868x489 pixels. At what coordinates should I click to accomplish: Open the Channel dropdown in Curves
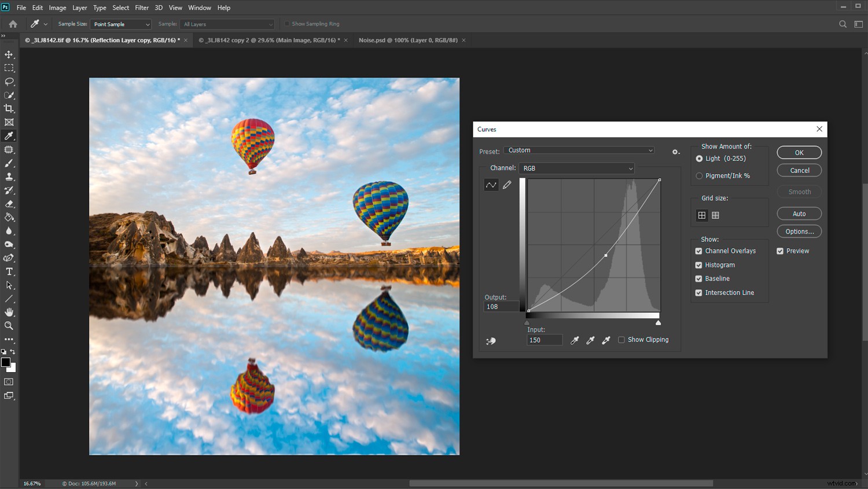(x=577, y=168)
